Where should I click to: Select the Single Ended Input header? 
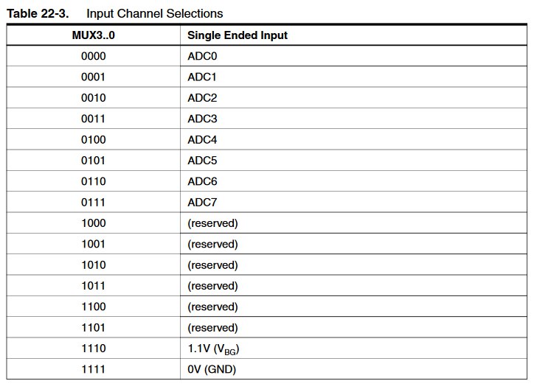tap(238, 35)
